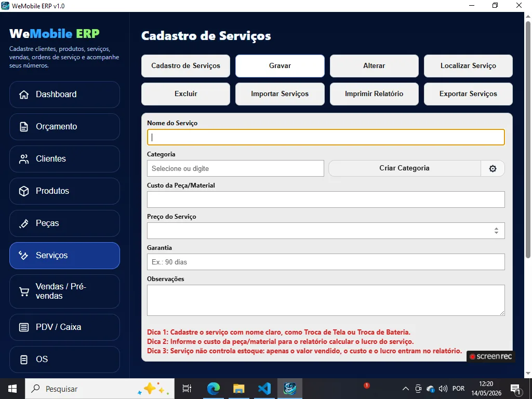
Task: Click Exportar Serviços button
Action: pyautogui.click(x=468, y=94)
